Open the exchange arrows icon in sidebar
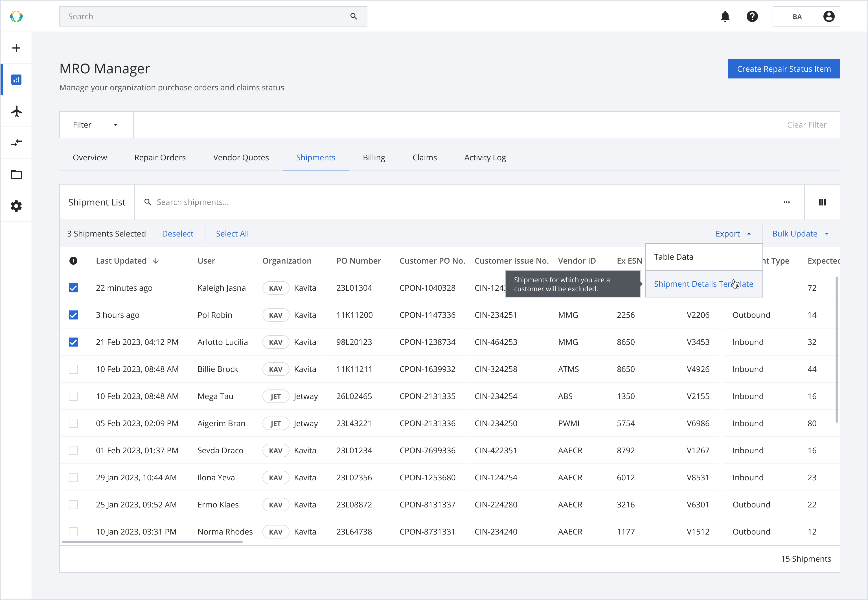 click(16, 143)
